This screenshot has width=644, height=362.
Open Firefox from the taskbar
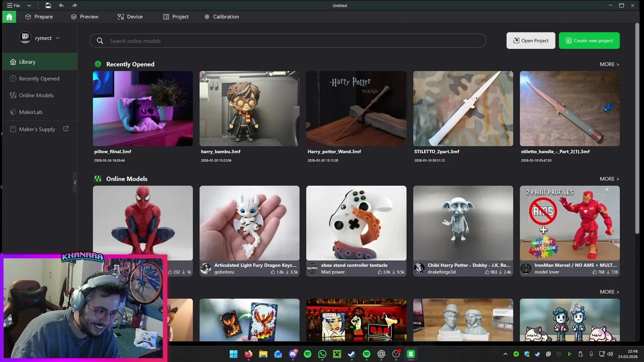(249, 354)
